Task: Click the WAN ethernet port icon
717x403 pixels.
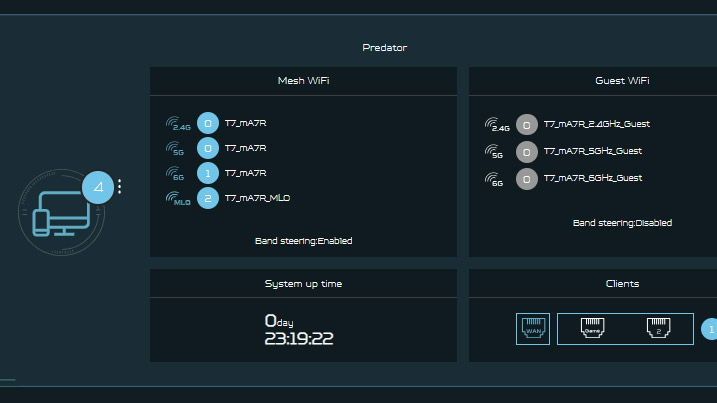Action: [533, 329]
